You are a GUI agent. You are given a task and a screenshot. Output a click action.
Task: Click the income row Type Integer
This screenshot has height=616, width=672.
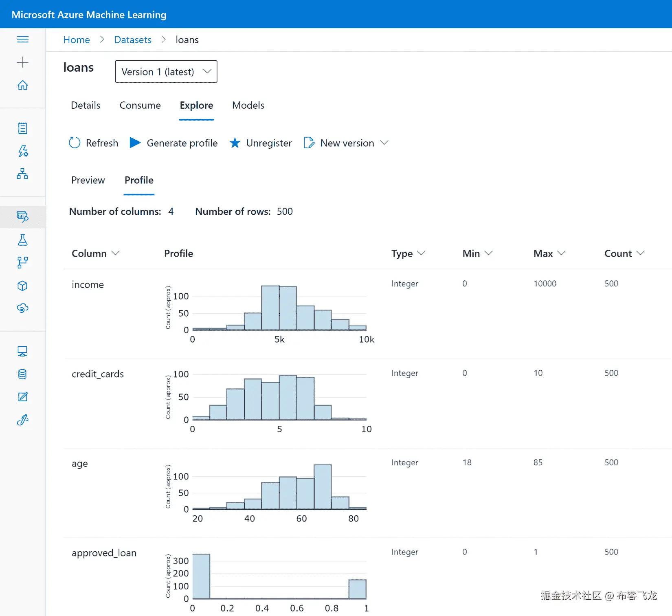click(x=405, y=284)
